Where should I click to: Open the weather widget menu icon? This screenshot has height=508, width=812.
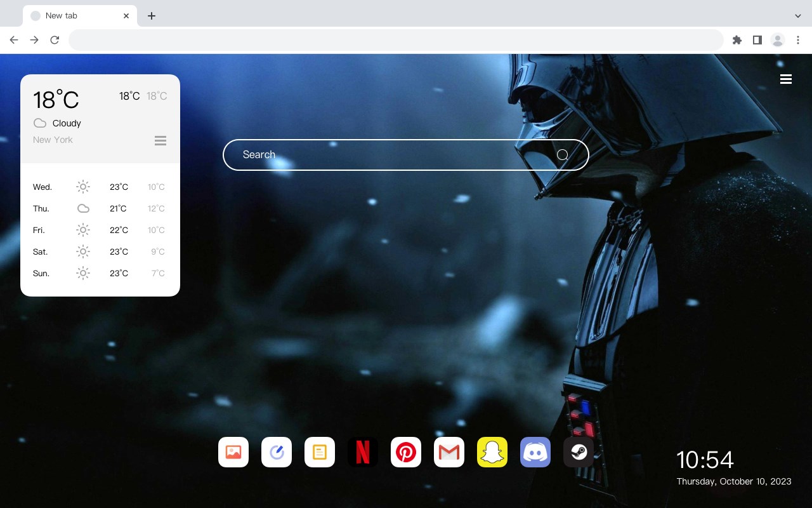coord(160,140)
